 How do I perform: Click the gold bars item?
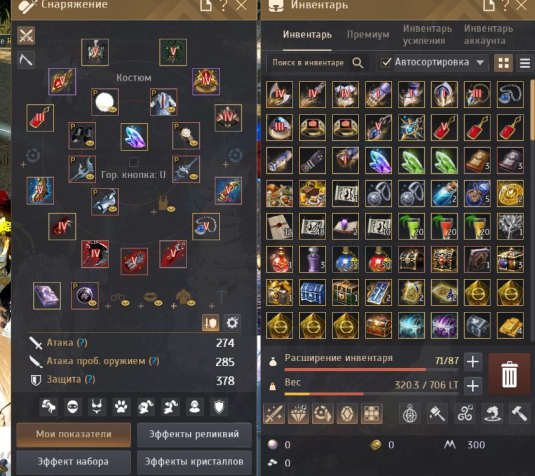pyautogui.click(x=510, y=326)
